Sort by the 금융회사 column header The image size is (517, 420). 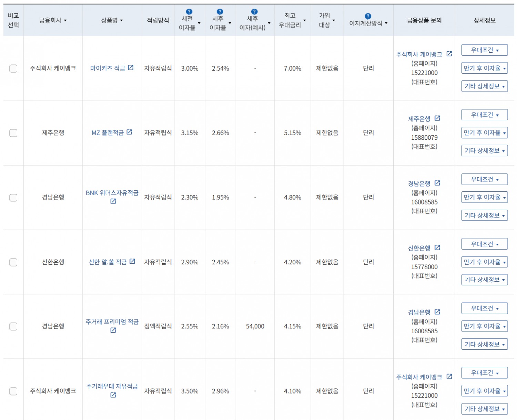tap(53, 20)
